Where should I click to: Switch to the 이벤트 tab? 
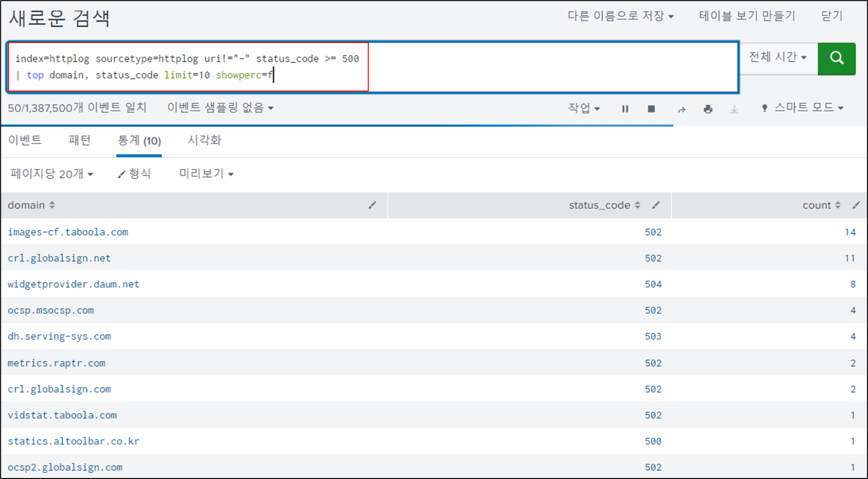[x=25, y=140]
